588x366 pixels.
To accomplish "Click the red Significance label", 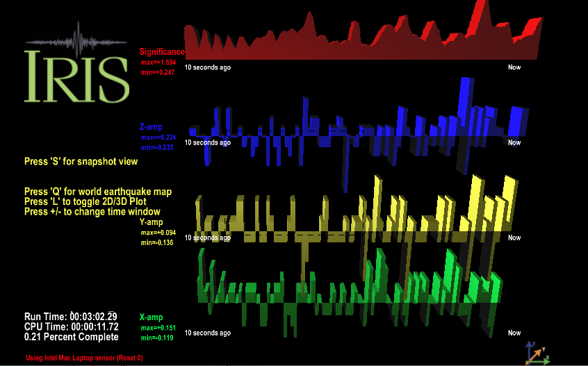I will point(162,51).
